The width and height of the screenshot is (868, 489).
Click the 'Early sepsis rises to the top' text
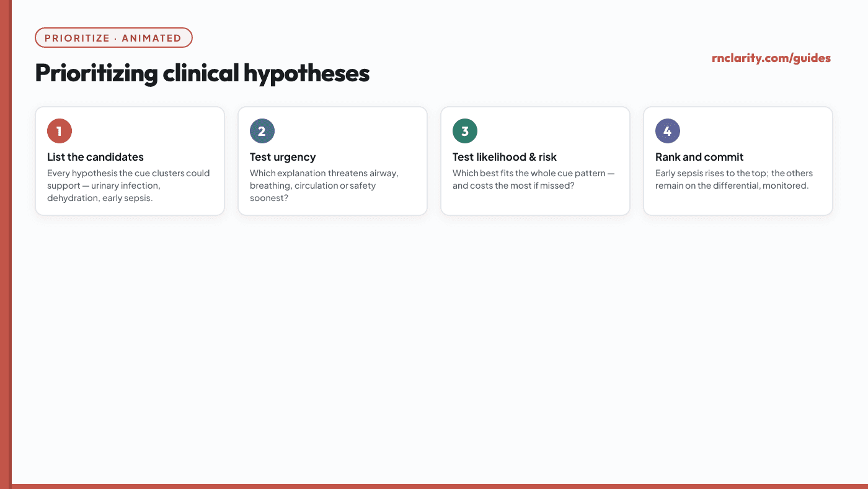(x=734, y=179)
